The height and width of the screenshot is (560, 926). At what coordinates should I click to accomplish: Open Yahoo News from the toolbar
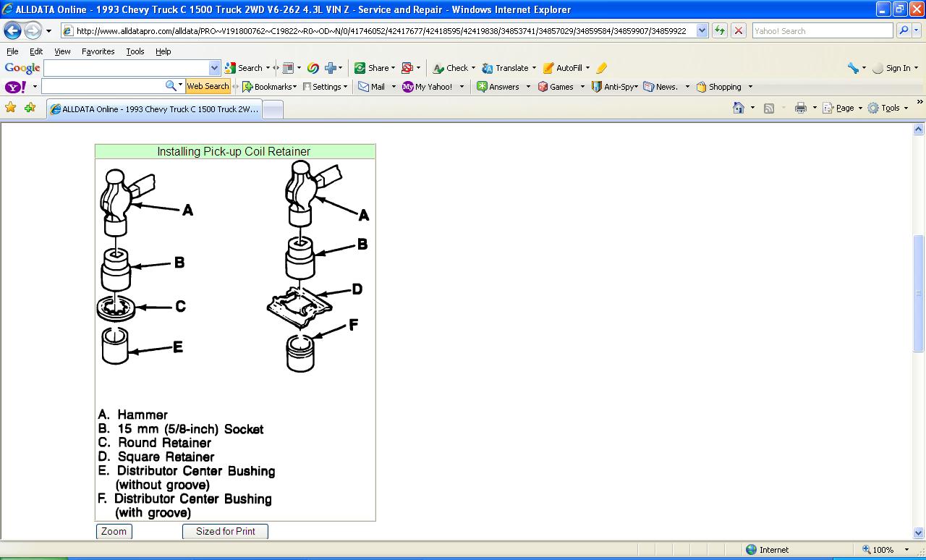(x=661, y=87)
